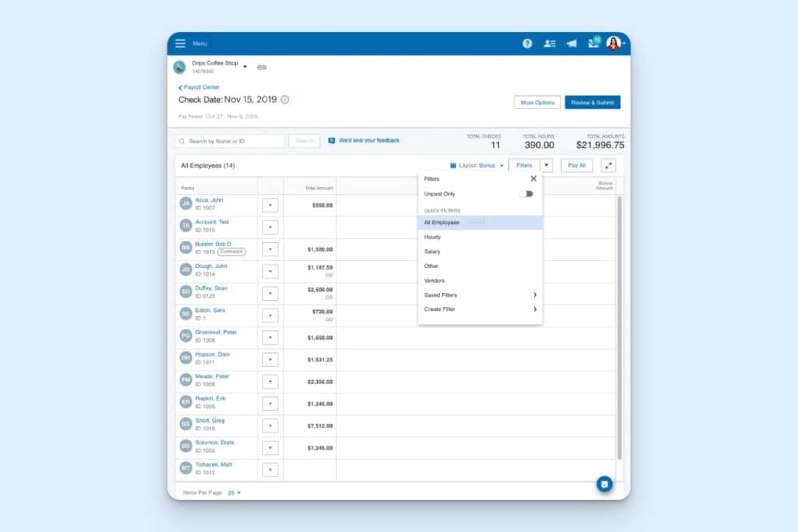Click the info icon next to Check Date

tap(285, 100)
